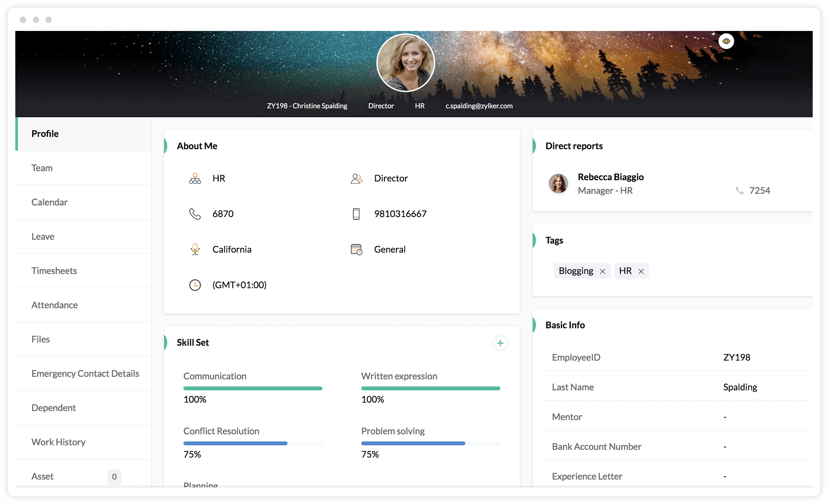This screenshot has width=828, height=504.
Task: Click the location/California icon
Action: coord(195,249)
